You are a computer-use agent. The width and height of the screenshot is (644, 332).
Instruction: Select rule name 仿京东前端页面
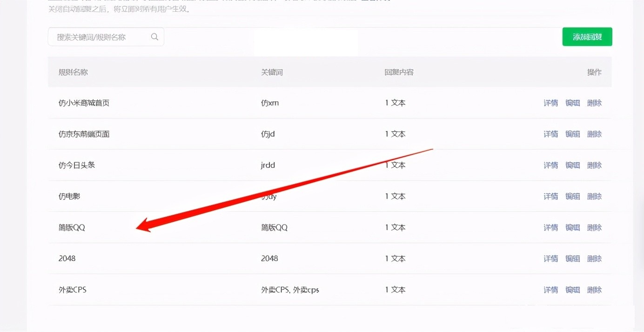click(84, 134)
